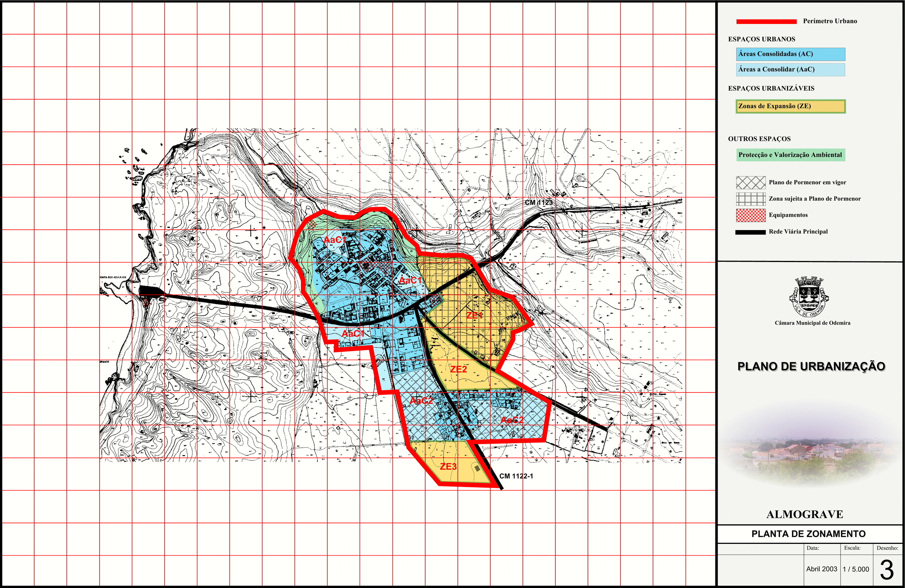Click the red checkered Equipamentos icon

(x=750, y=215)
